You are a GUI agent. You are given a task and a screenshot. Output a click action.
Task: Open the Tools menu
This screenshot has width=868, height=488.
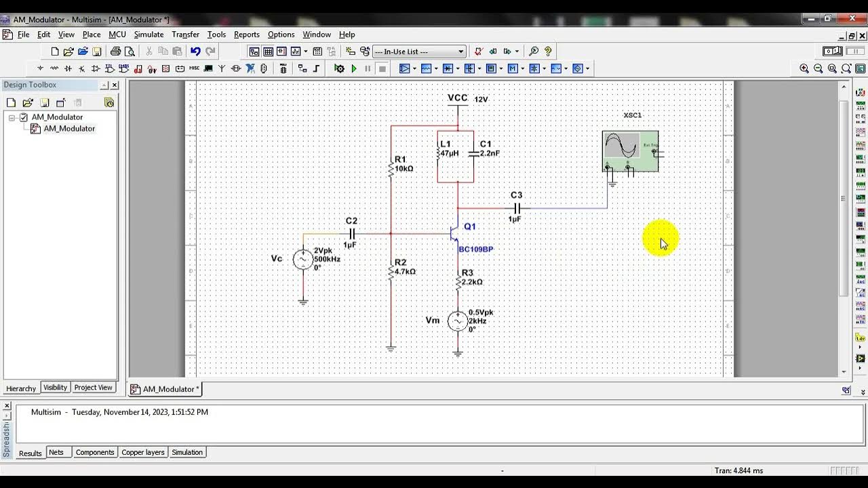pos(216,35)
